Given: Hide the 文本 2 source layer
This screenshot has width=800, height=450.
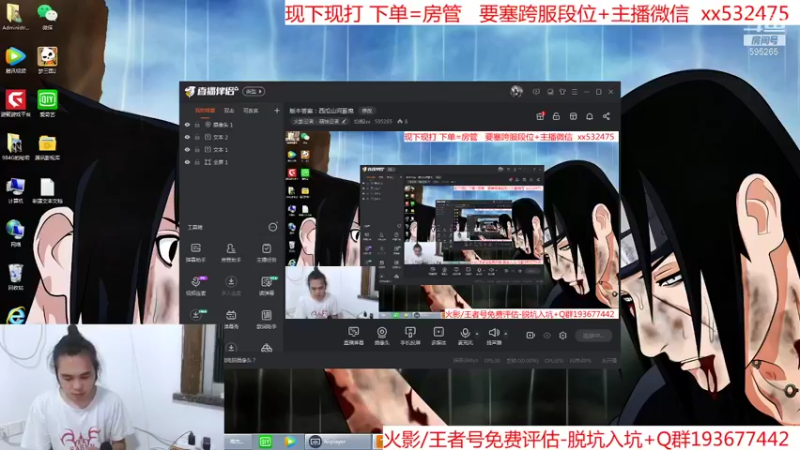Looking at the screenshot, I should click(187, 137).
